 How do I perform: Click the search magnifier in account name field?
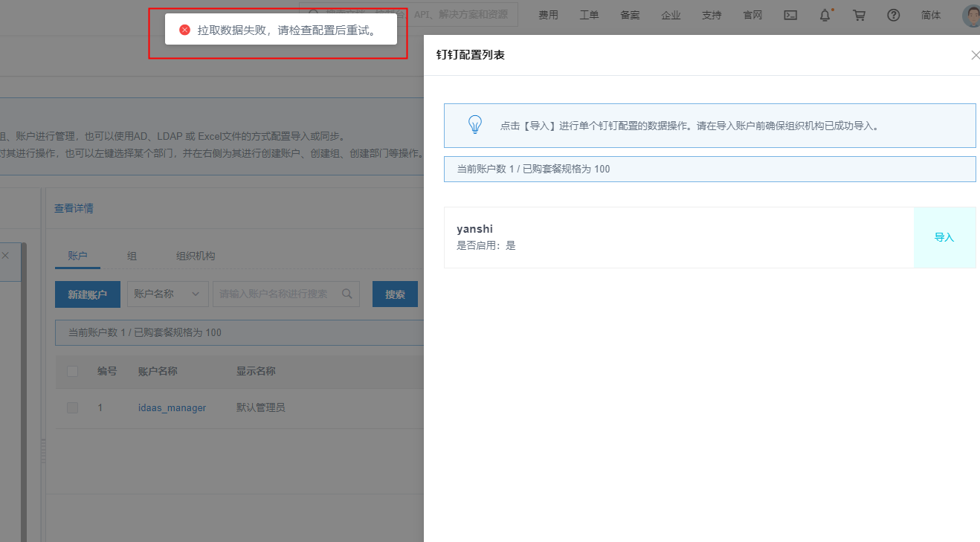pyautogui.click(x=346, y=294)
